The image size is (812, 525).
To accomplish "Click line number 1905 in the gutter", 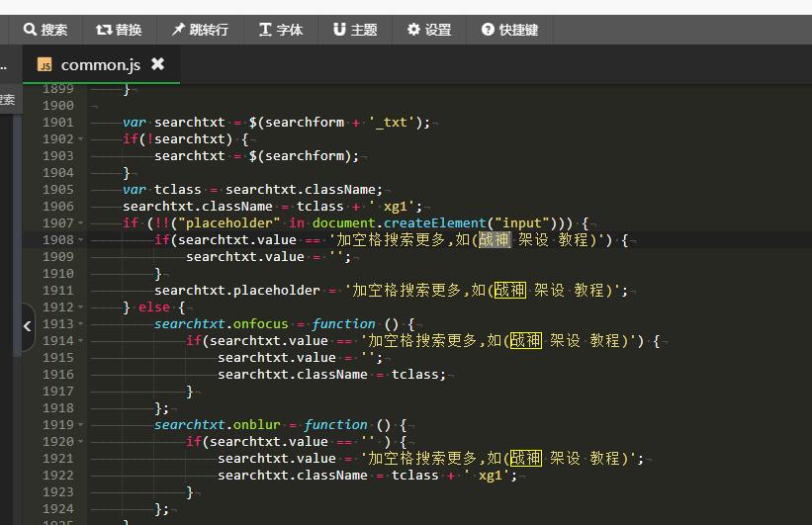I will coord(57,190).
